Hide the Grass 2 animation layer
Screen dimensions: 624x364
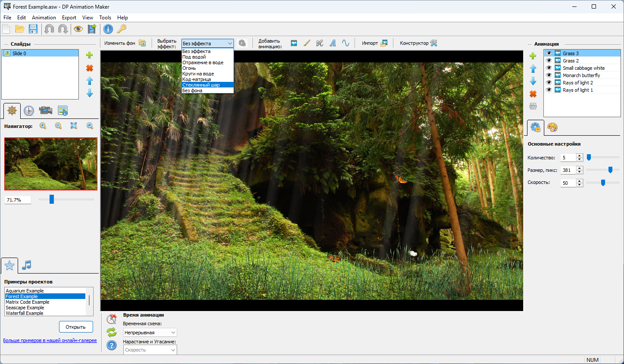(x=549, y=61)
